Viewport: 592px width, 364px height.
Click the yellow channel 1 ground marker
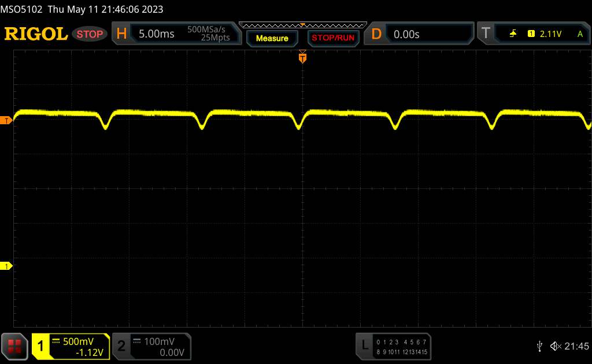point(6,266)
